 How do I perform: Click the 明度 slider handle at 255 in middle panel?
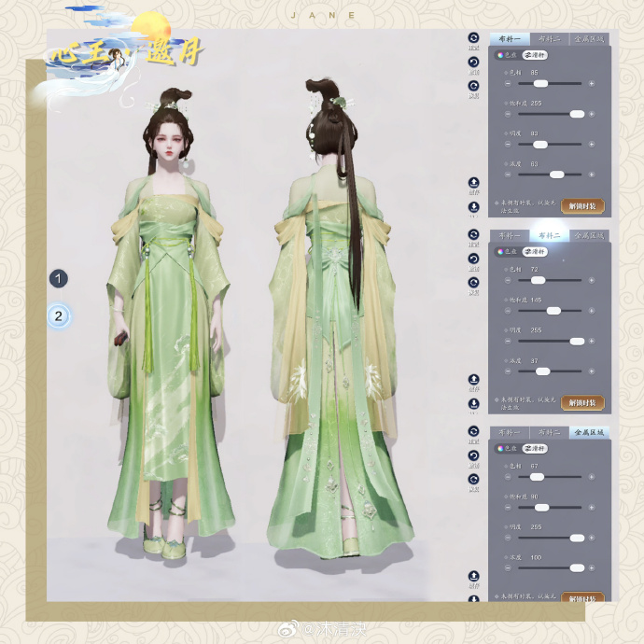pyautogui.click(x=577, y=342)
